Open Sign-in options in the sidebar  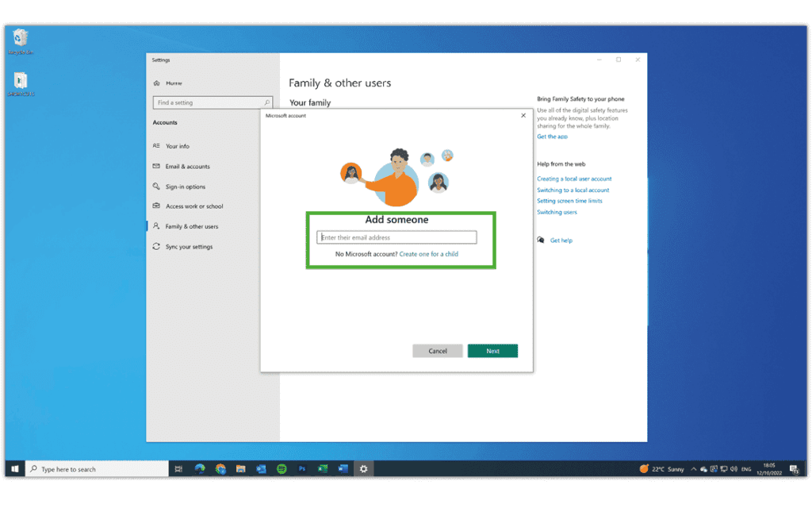point(182,186)
